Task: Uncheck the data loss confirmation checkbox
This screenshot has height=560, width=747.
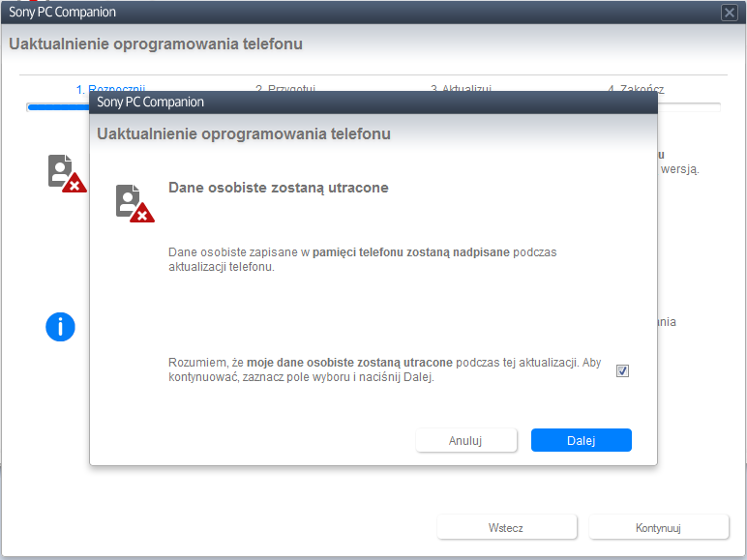Action: [x=622, y=370]
